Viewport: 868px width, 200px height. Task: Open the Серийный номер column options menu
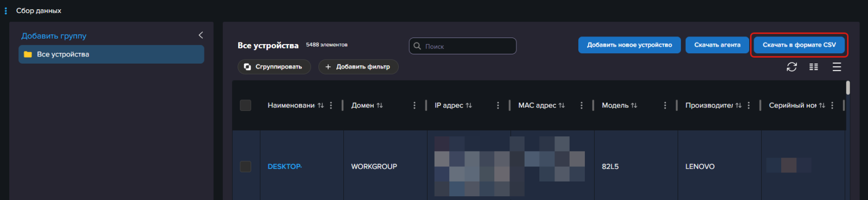tap(832, 105)
